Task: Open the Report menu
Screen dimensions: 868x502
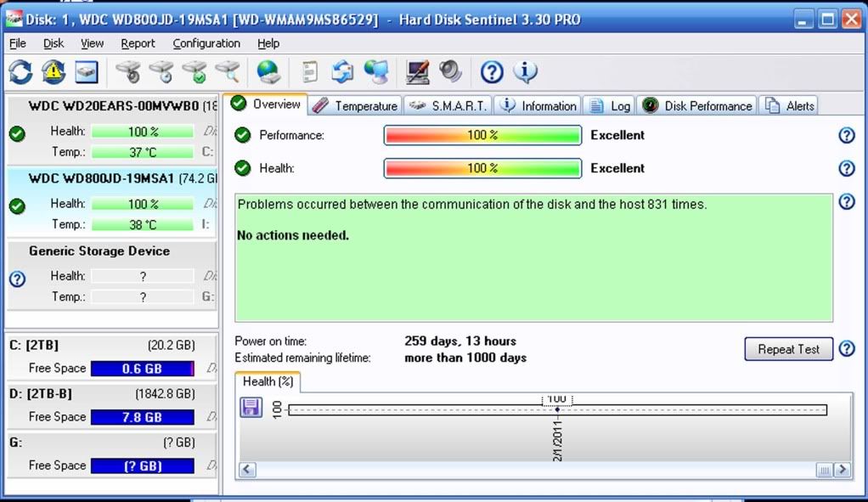Action: tap(138, 43)
